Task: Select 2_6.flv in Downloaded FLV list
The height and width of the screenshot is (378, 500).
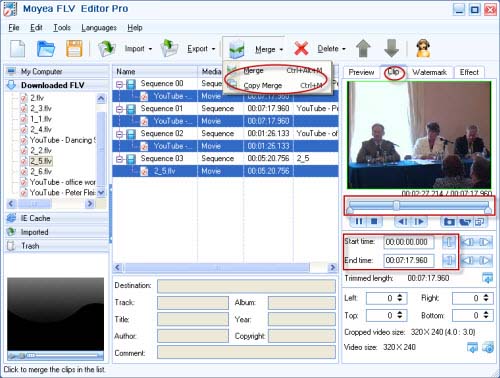Action: [x=41, y=172]
